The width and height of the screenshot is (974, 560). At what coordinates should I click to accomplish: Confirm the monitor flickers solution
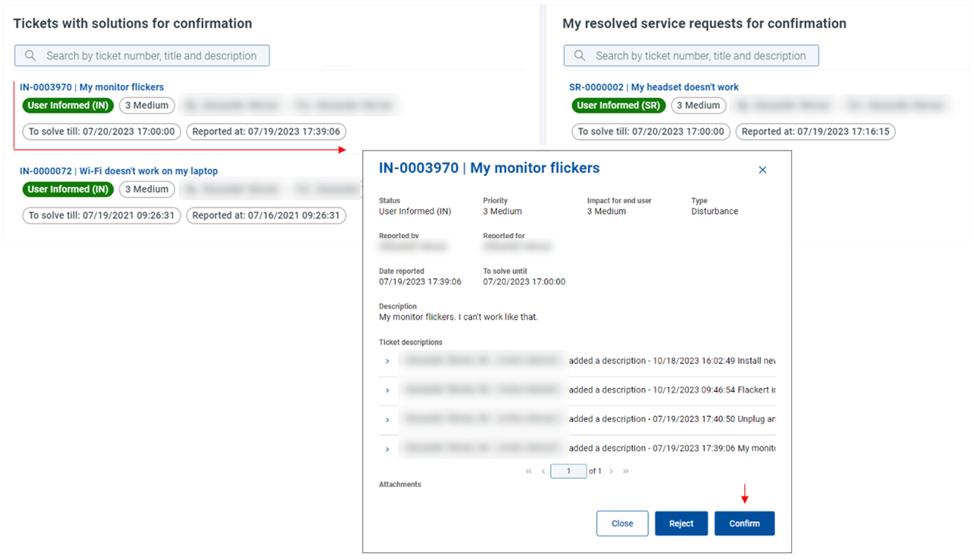tap(744, 523)
